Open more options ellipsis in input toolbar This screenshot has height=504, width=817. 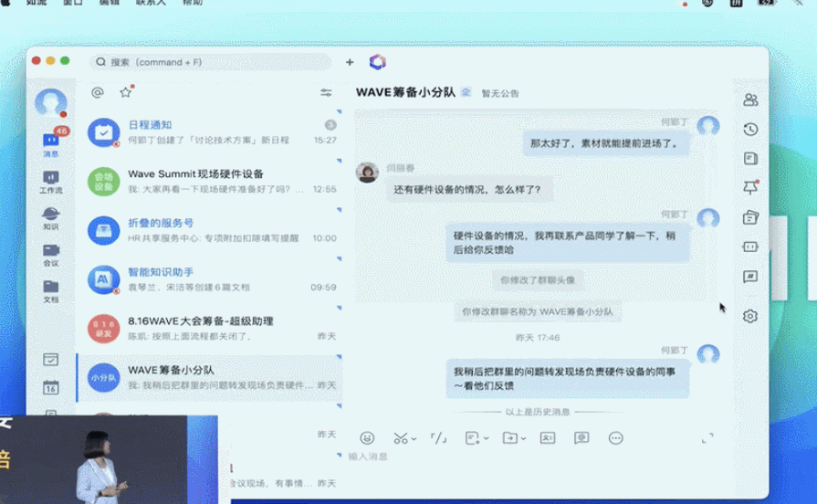[x=616, y=438]
